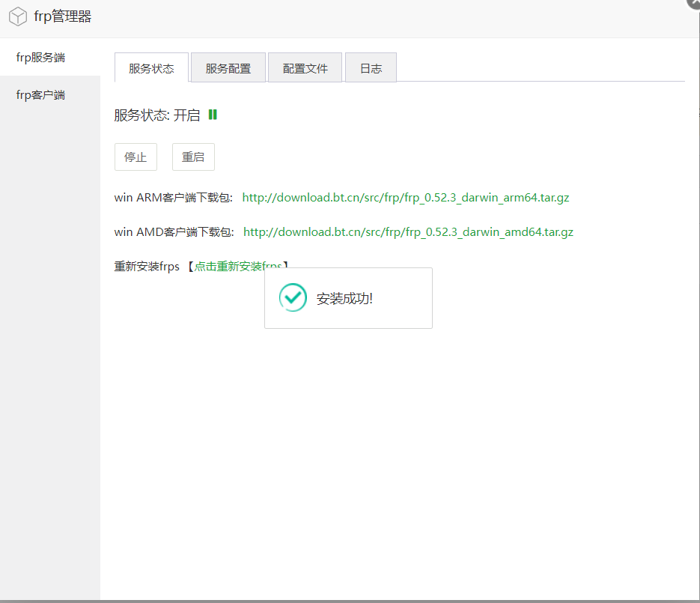This screenshot has height=603, width=700.
Task: Open the 配置文件 tab
Action: coord(305,68)
